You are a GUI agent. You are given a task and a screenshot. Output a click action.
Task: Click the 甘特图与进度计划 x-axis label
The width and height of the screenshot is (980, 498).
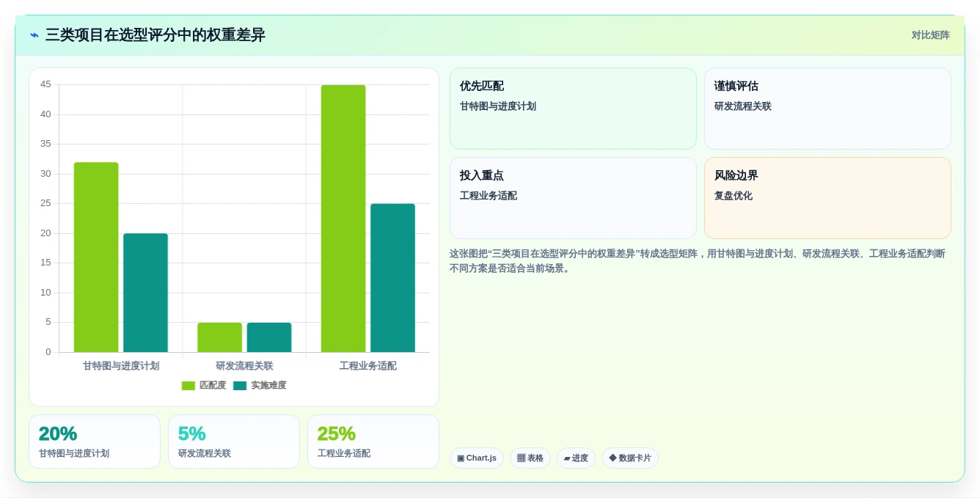[121, 366]
